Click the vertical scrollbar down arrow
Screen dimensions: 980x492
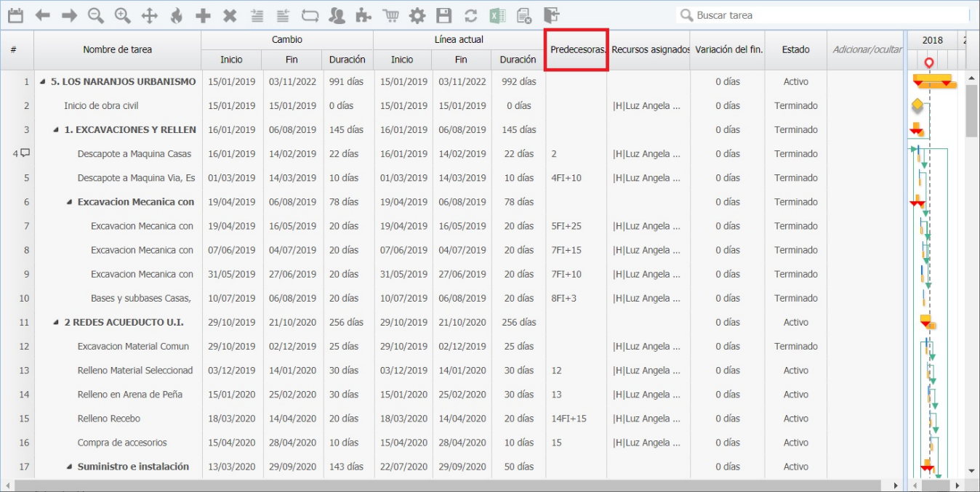click(972, 472)
